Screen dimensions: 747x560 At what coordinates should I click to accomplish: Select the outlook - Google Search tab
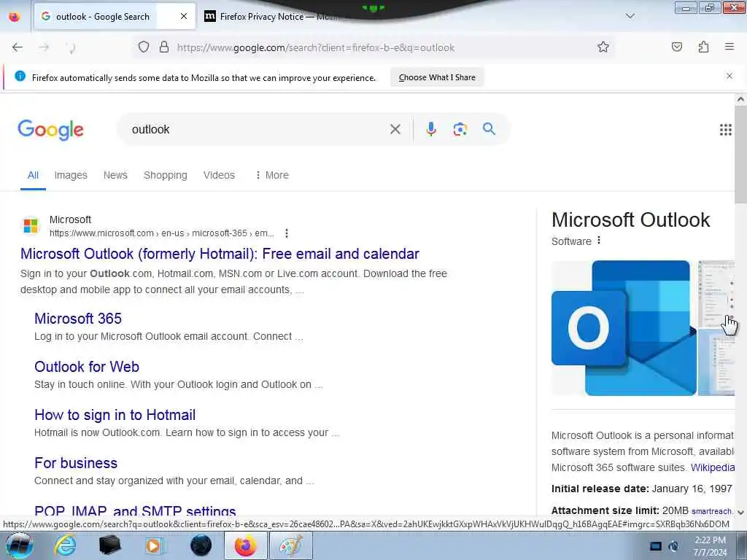click(102, 16)
